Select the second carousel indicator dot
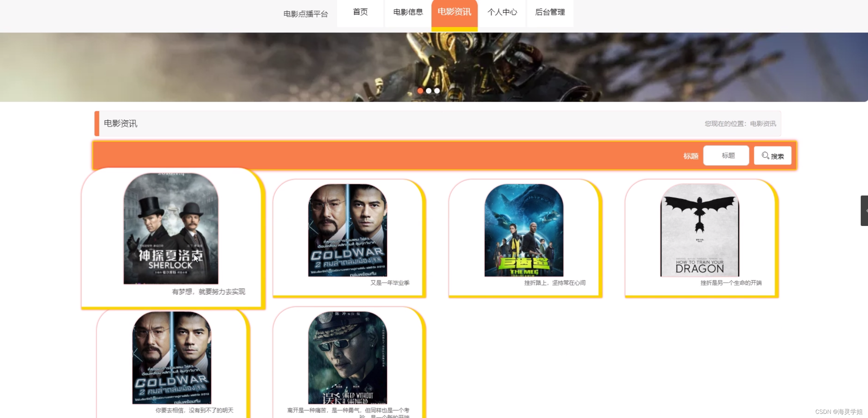The height and width of the screenshot is (418, 868). point(428,91)
